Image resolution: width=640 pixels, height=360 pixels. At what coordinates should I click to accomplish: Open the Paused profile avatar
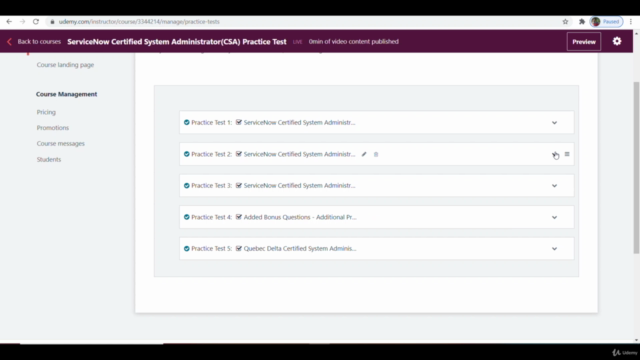pos(606,22)
